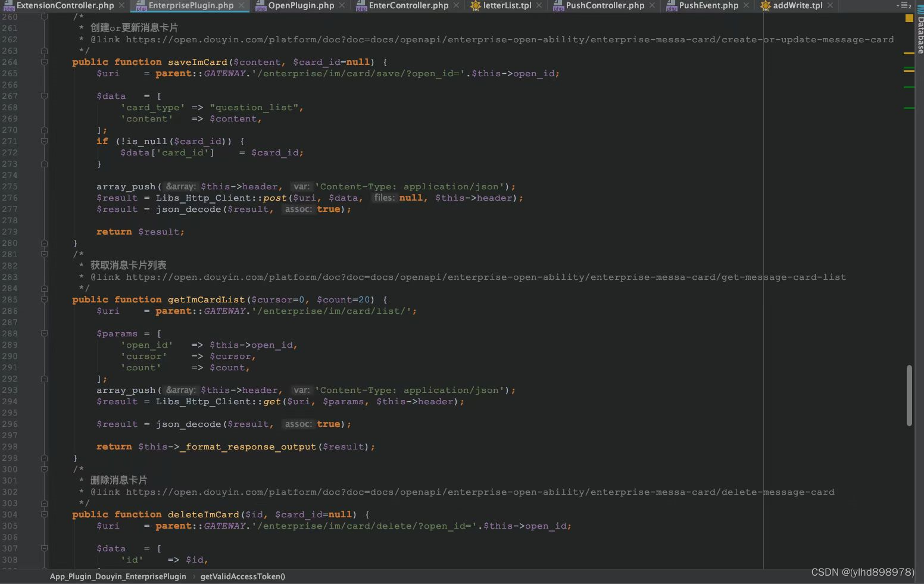The image size is (924, 584).
Task: Close the letterList.tpl tab
Action: (x=539, y=5)
